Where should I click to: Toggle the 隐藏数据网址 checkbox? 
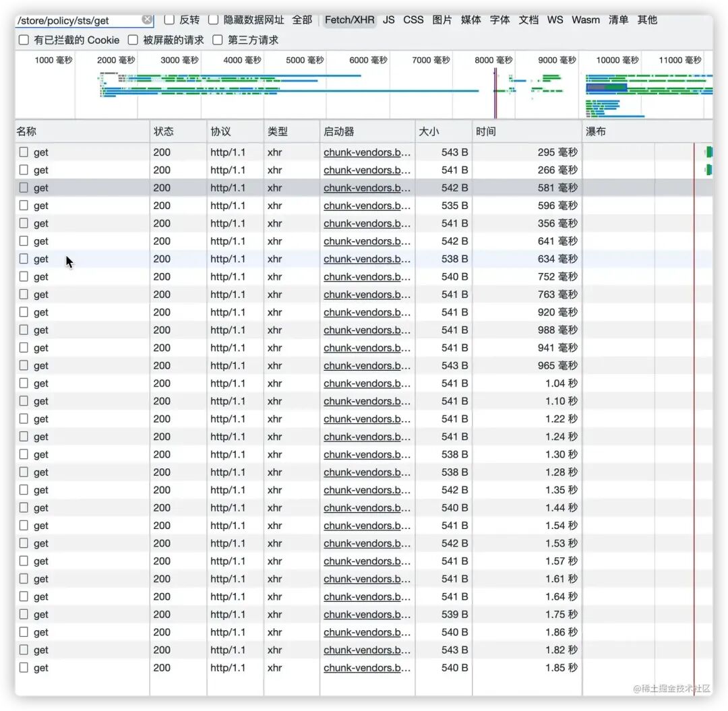[214, 20]
